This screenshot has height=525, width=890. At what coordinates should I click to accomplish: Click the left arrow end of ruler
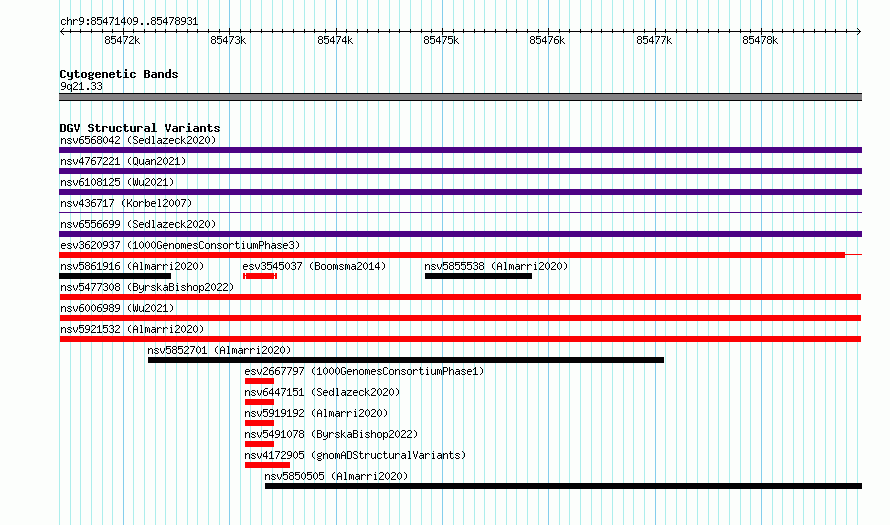62,31
